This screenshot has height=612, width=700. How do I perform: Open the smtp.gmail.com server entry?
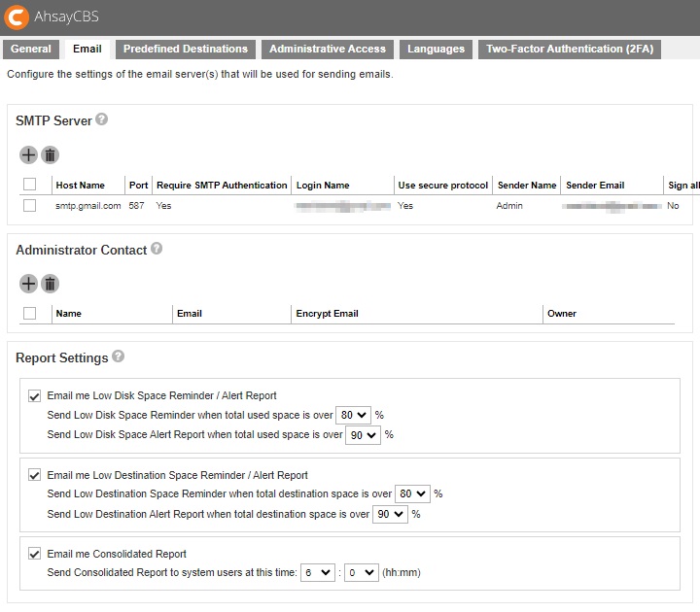[87, 206]
